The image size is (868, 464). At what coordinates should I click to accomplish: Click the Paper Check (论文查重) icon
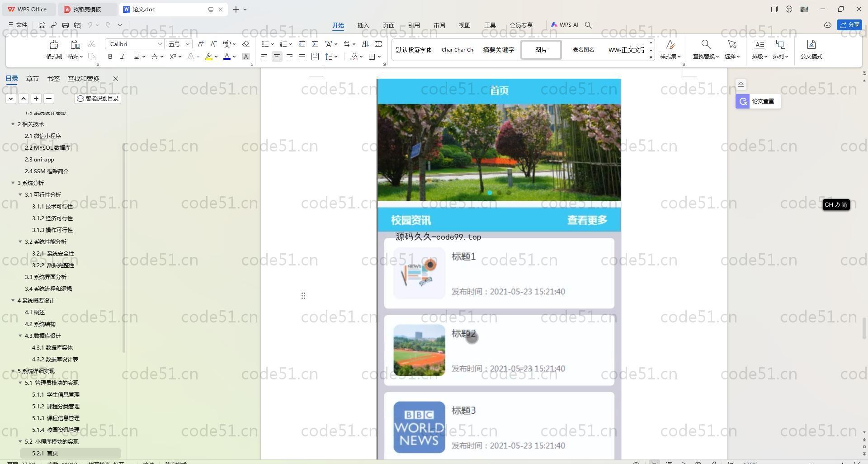(x=743, y=101)
